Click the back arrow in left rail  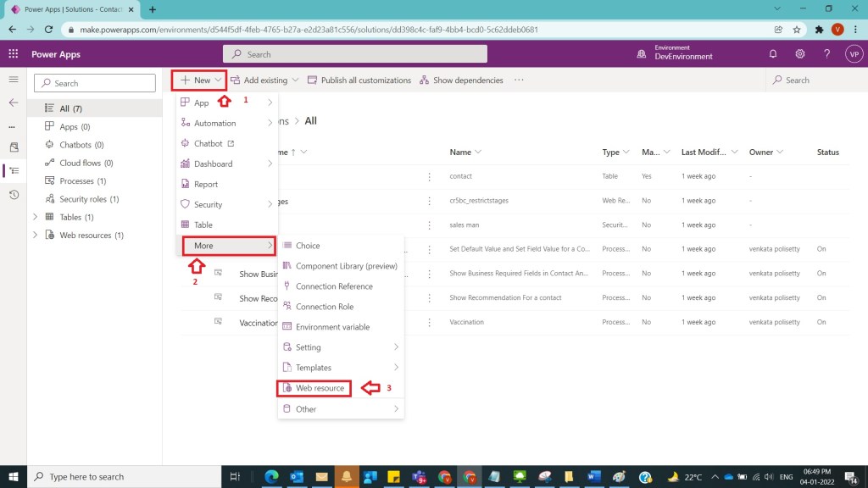click(13, 103)
